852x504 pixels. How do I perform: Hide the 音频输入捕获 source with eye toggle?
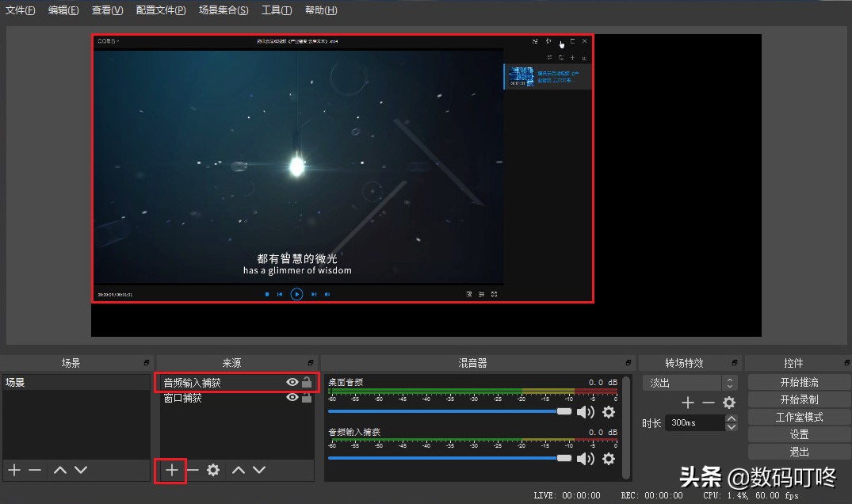pos(291,382)
